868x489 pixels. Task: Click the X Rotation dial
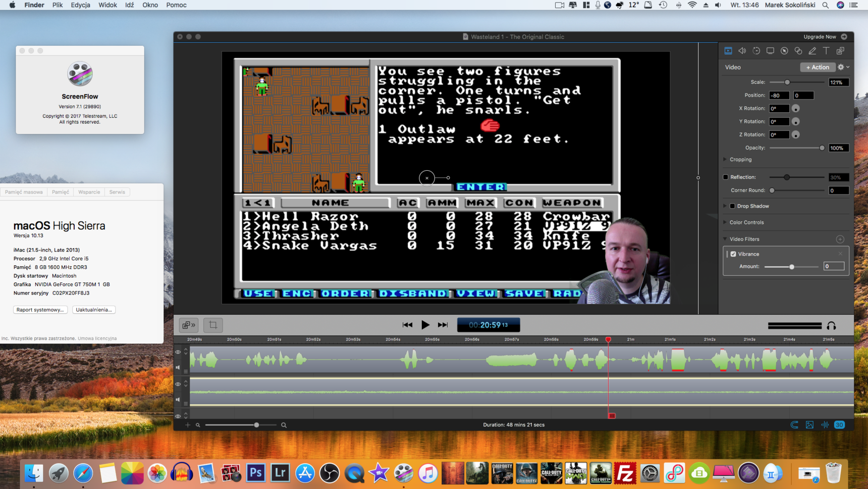click(x=796, y=109)
